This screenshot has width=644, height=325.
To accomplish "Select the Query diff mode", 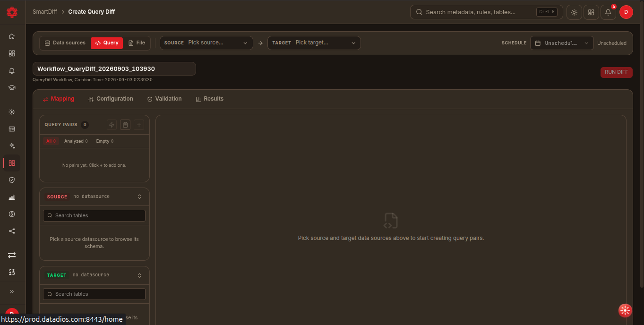I will click(x=107, y=43).
